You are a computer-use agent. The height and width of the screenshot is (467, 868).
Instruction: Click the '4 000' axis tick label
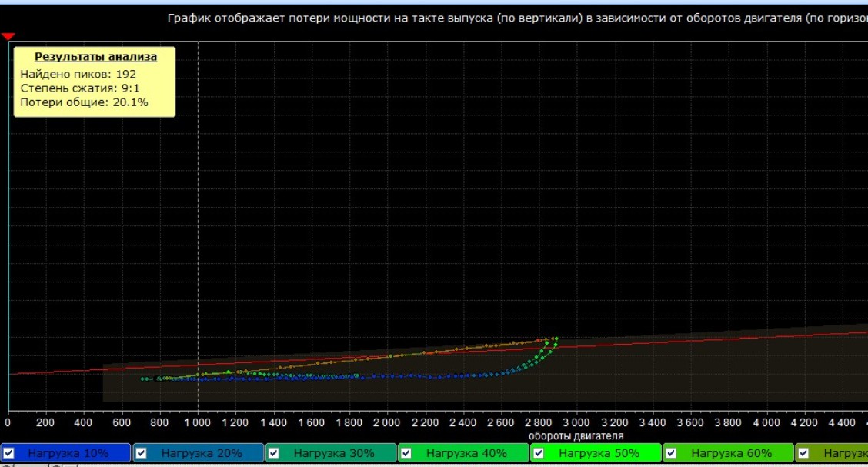tap(766, 422)
